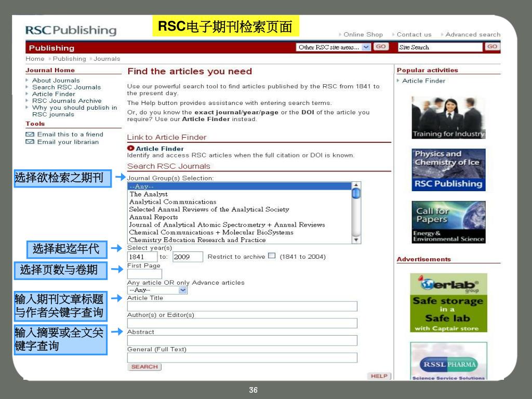The width and height of the screenshot is (532, 399).
Task: Click the Home breadcrumb link
Action: pos(35,59)
